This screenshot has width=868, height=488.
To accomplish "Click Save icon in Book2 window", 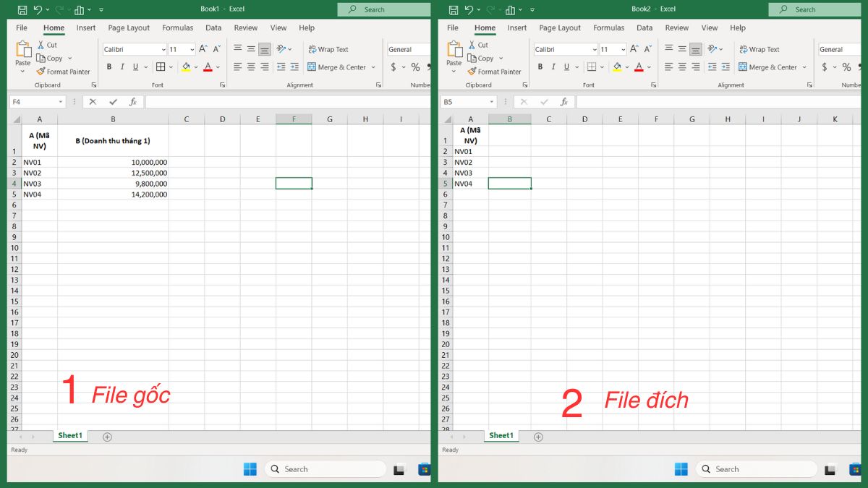I will (453, 10).
